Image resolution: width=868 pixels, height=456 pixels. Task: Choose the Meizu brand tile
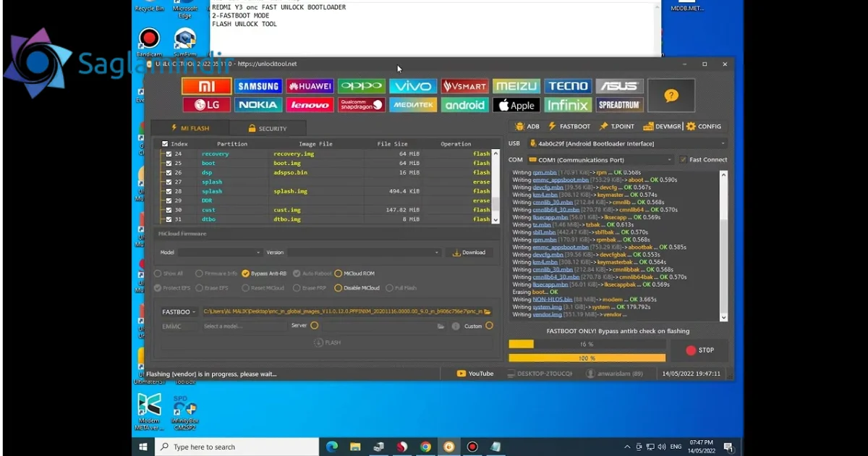click(516, 86)
